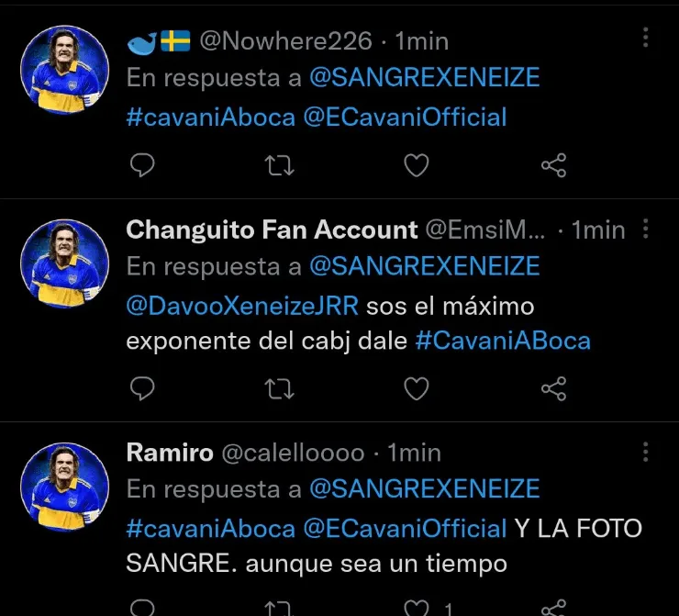
Task: Open the #CavaniABoca hashtag in Changuito's tweet
Action: (503, 341)
